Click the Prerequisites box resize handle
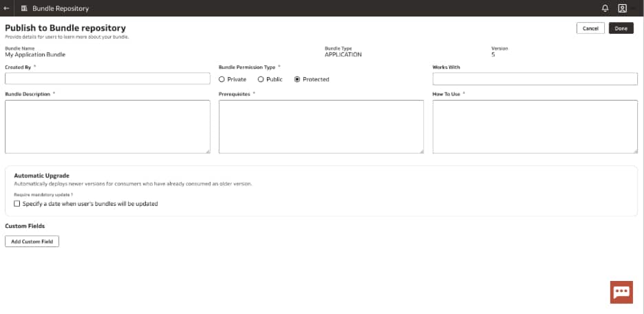644x314 pixels. click(421, 151)
